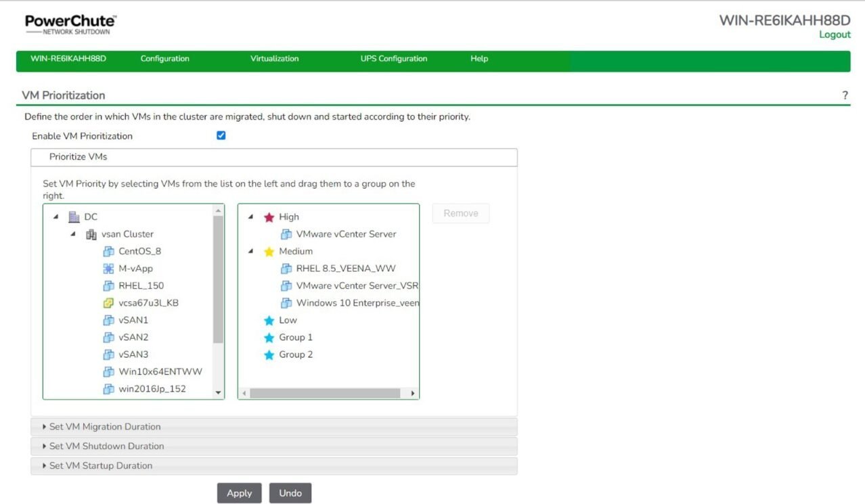The width and height of the screenshot is (865, 504).
Task: Click the VM list scroll-up arrow
Action: (x=218, y=210)
